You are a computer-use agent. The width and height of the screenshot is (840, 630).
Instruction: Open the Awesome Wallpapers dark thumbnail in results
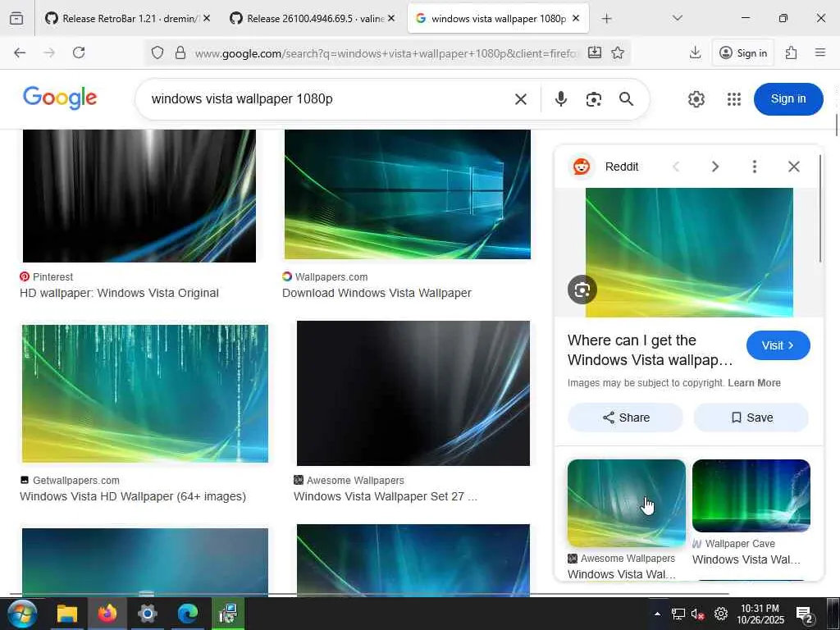[413, 393]
